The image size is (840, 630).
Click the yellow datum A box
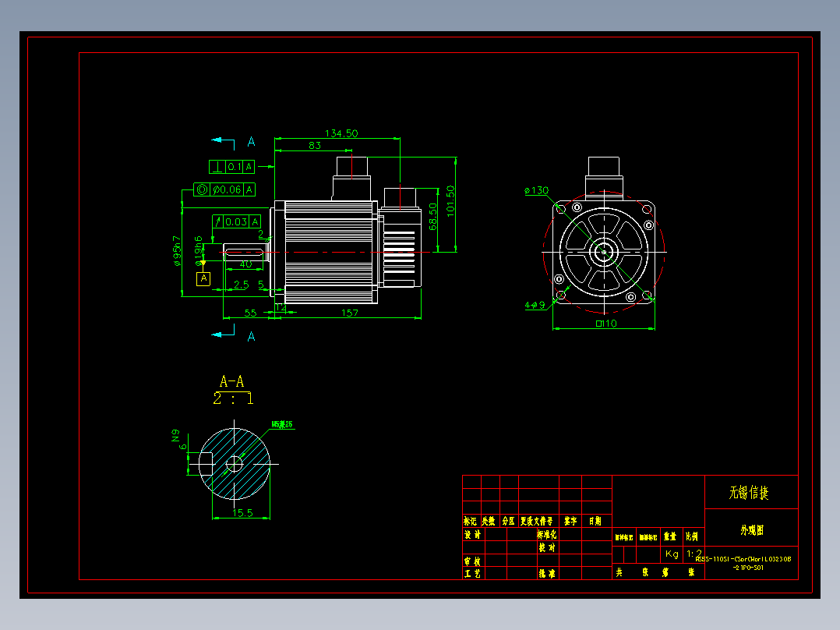[203, 279]
